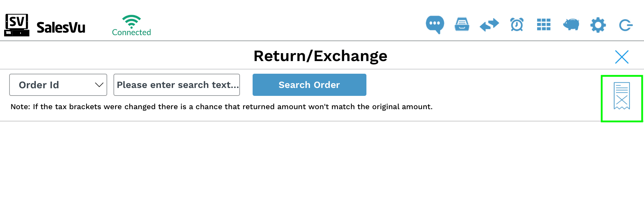Click the green Wi-Fi connection icon
Viewport: 644px width, 199px height.
(x=131, y=21)
